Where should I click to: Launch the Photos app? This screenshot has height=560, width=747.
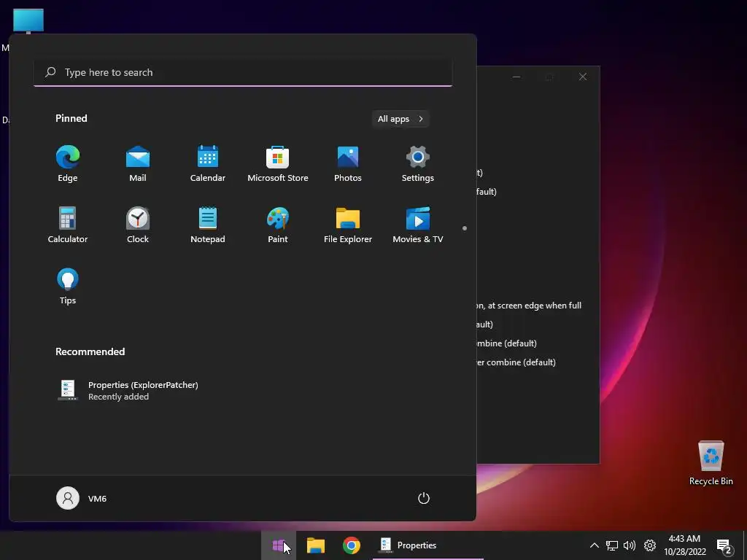coord(348,164)
